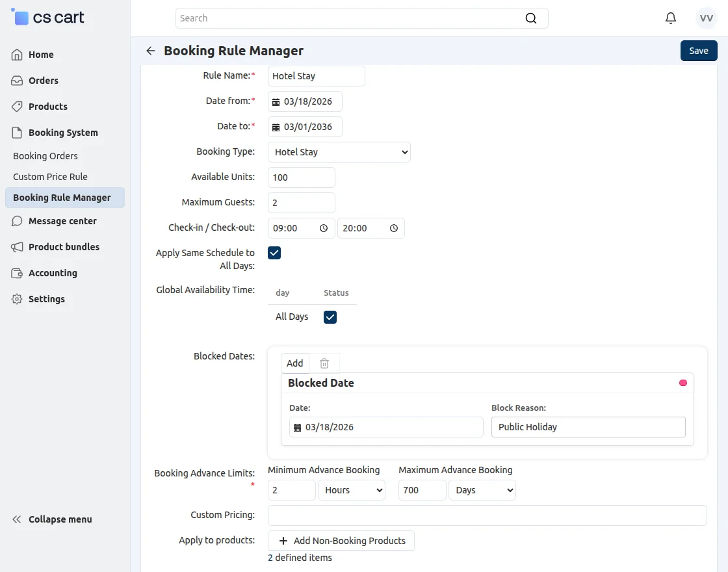The image size is (728, 572).
Task: Click the pink dot on Blocked Date card
Action: pos(683,383)
